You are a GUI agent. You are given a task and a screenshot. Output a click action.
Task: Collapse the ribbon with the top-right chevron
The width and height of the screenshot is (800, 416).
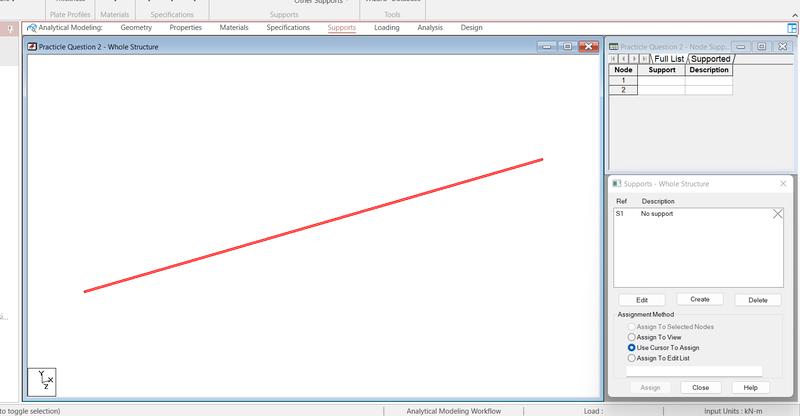[x=795, y=16]
